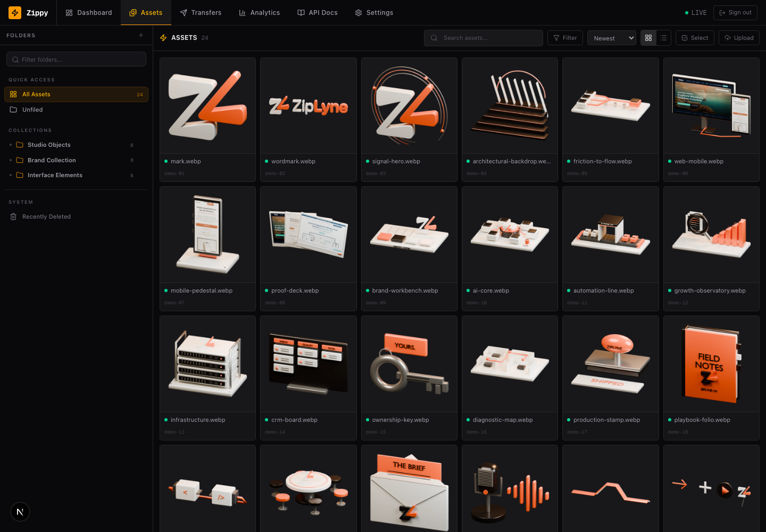
Task: Open the ai-core.webp thumbnail
Action: click(x=510, y=235)
